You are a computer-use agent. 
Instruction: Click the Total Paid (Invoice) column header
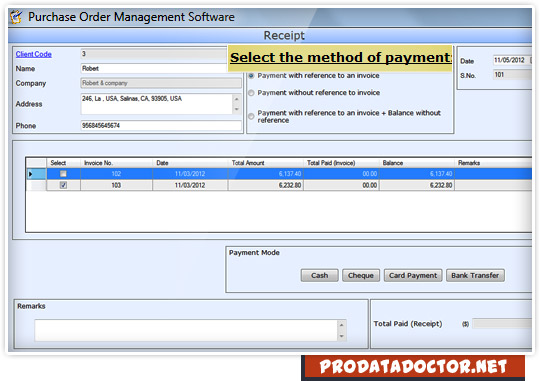pyautogui.click(x=341, y=163)
